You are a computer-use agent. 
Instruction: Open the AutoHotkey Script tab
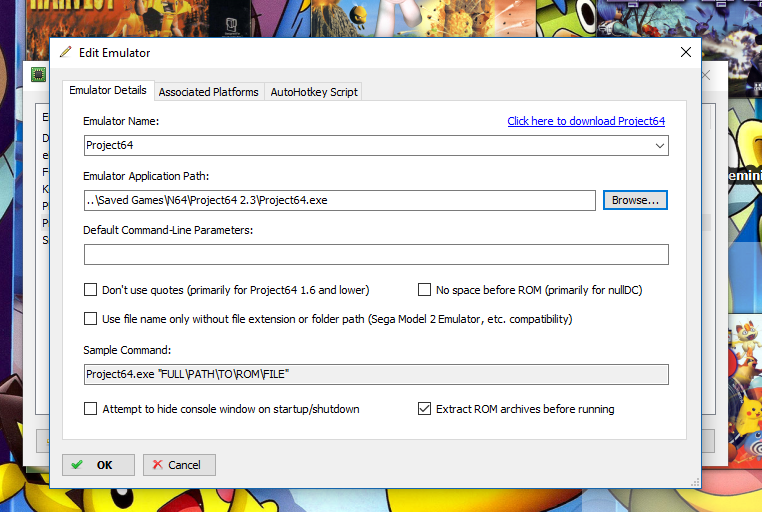pos(314,92)
